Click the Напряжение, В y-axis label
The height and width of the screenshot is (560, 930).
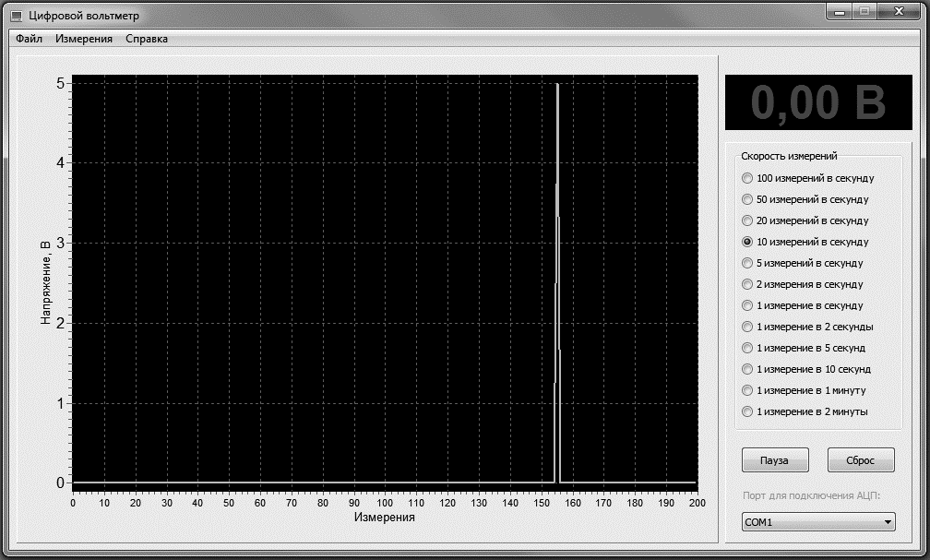click(46, 281)
